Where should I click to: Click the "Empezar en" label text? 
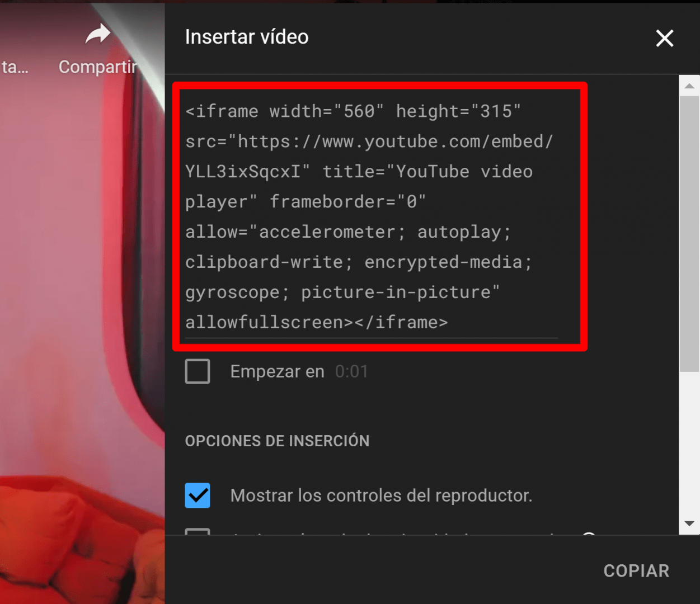[278, 371]
